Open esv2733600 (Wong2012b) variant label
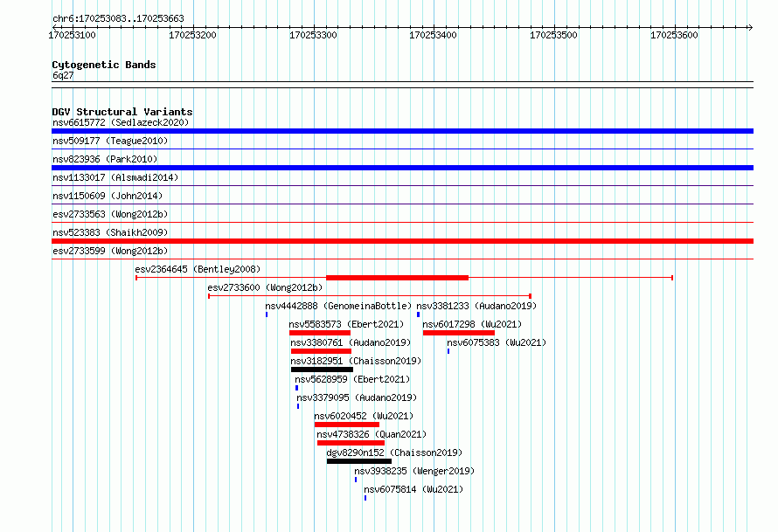This screenshot has width=778, height=532. [x=265, y=287]
